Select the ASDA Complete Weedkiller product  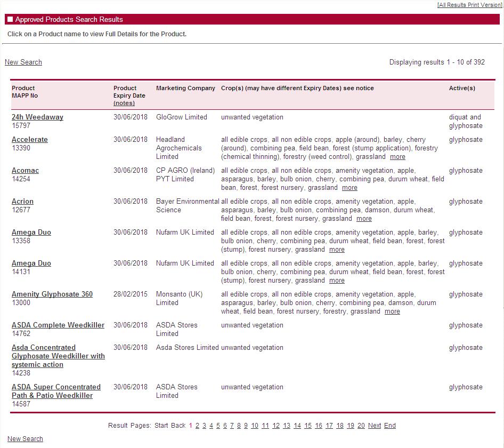[x=58, y=325]
